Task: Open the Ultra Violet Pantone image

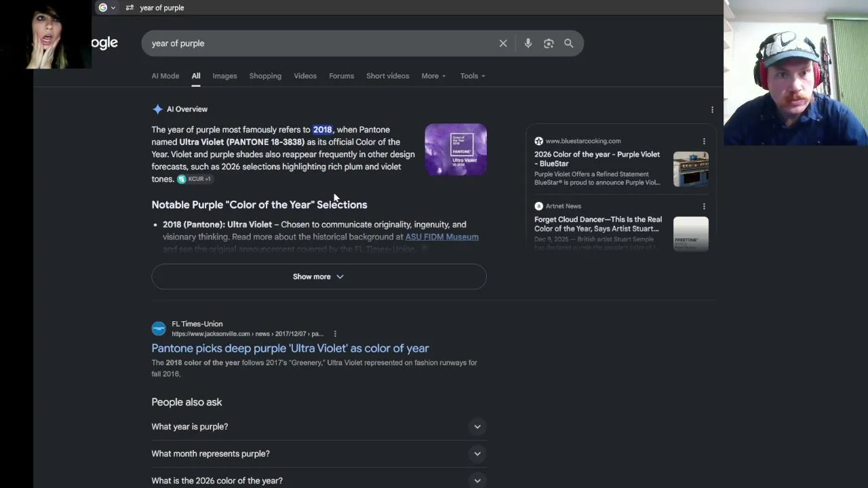Action: (x=456, y=150)
